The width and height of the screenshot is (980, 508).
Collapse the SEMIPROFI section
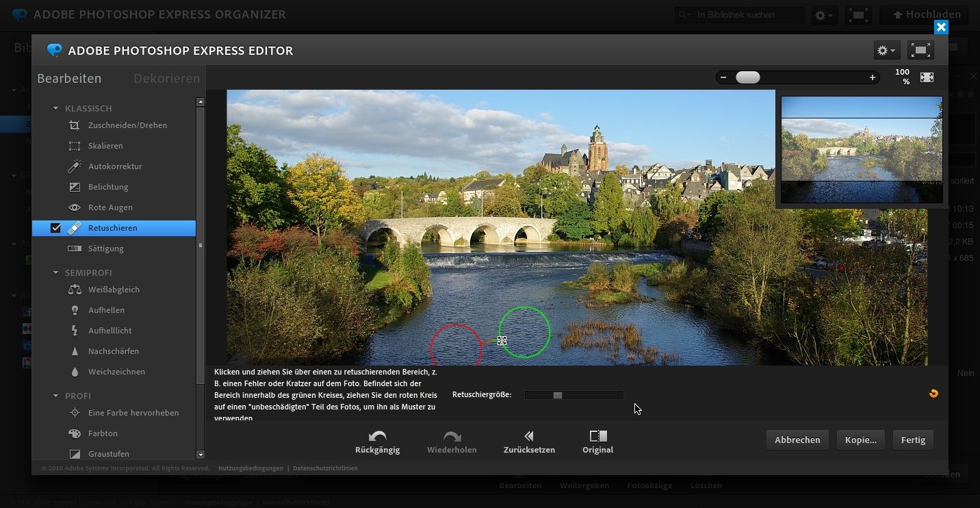point(56,272)
